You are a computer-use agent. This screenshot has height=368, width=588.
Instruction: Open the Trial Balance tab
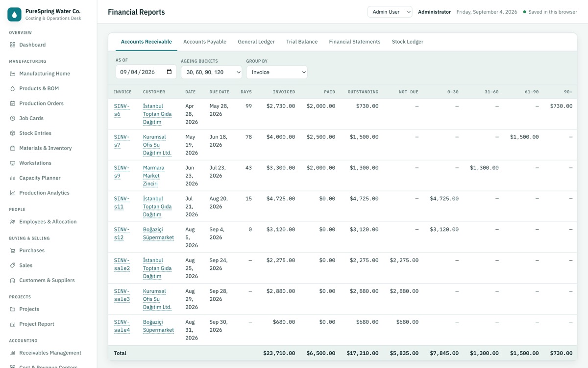pyautogui.click(x=302, y=42)
